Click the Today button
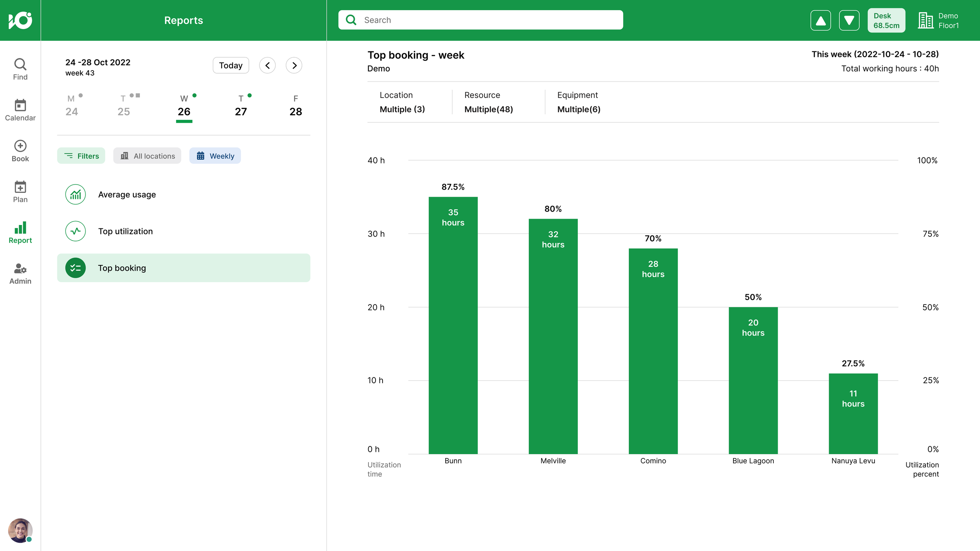The height and width of the screenshot is (551, 980). [231, 65]
